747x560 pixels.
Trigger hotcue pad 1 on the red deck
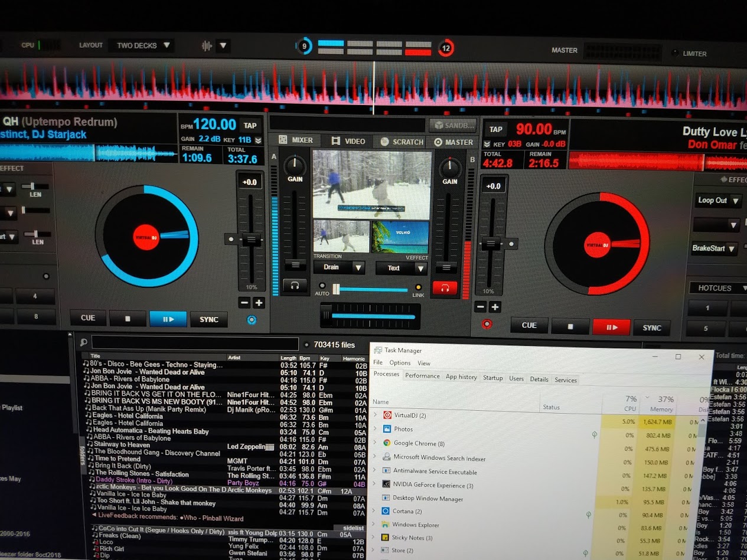tap(707, 308)
